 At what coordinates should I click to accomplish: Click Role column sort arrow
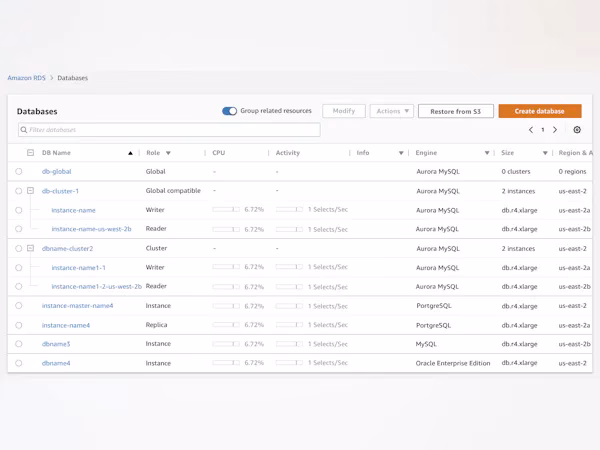coord(168,153)
